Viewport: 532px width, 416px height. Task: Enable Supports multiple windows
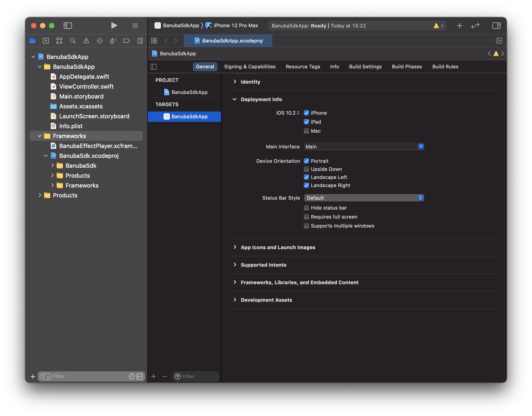pyautogui.click(x=306, y=226)
